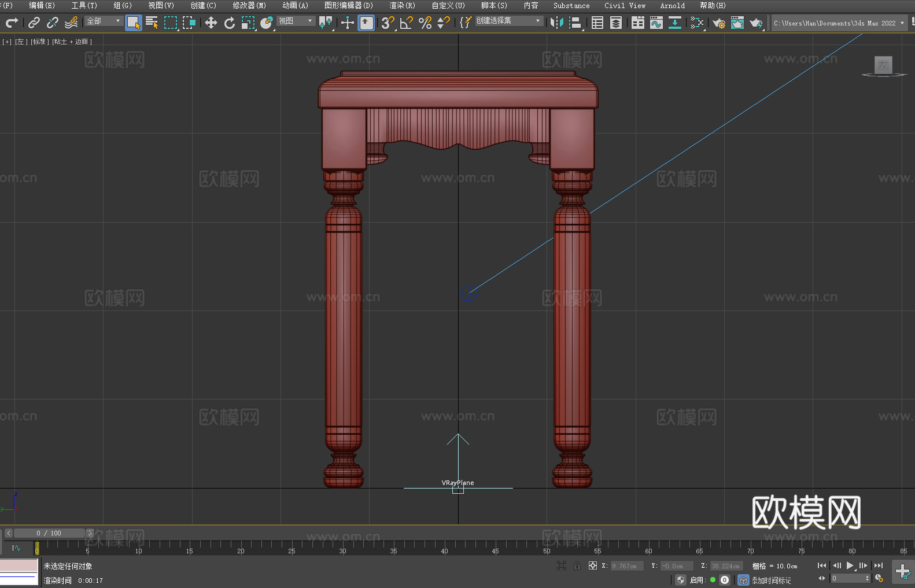
Task: Toggle the Scene Explorer
Action: tap(597, 23)
